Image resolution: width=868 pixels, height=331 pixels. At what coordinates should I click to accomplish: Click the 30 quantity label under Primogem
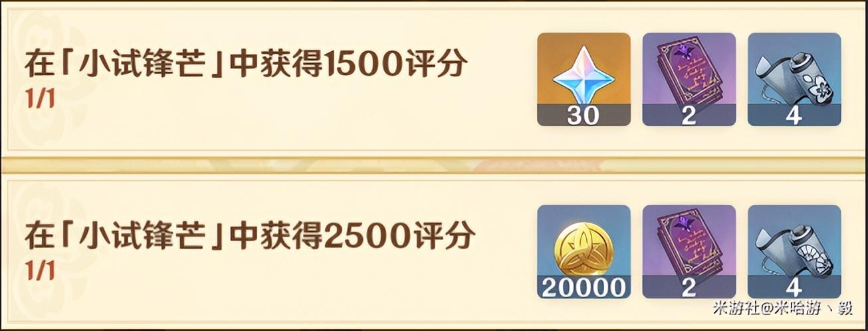pos(584,116)
